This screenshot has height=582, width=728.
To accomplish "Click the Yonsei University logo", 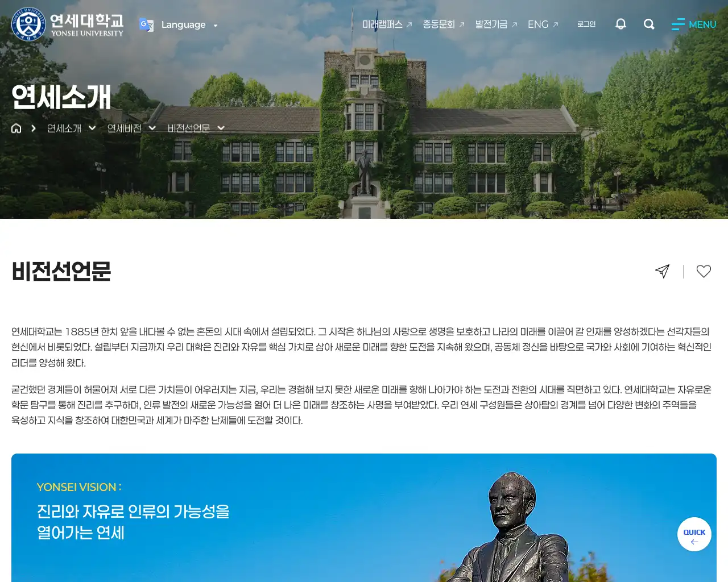I will (67, 24).
